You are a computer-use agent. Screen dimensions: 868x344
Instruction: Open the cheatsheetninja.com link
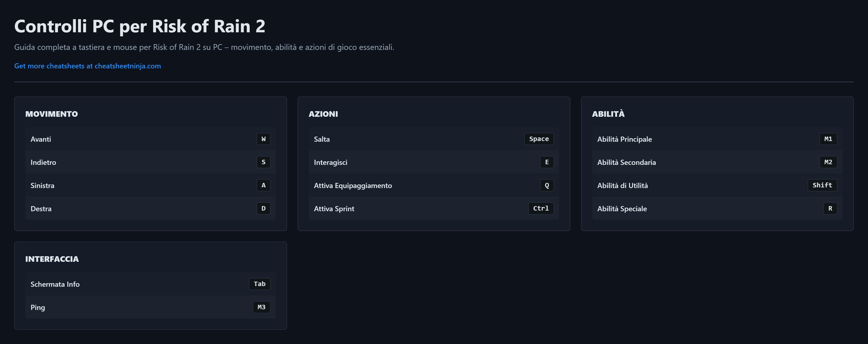point(87,66)
